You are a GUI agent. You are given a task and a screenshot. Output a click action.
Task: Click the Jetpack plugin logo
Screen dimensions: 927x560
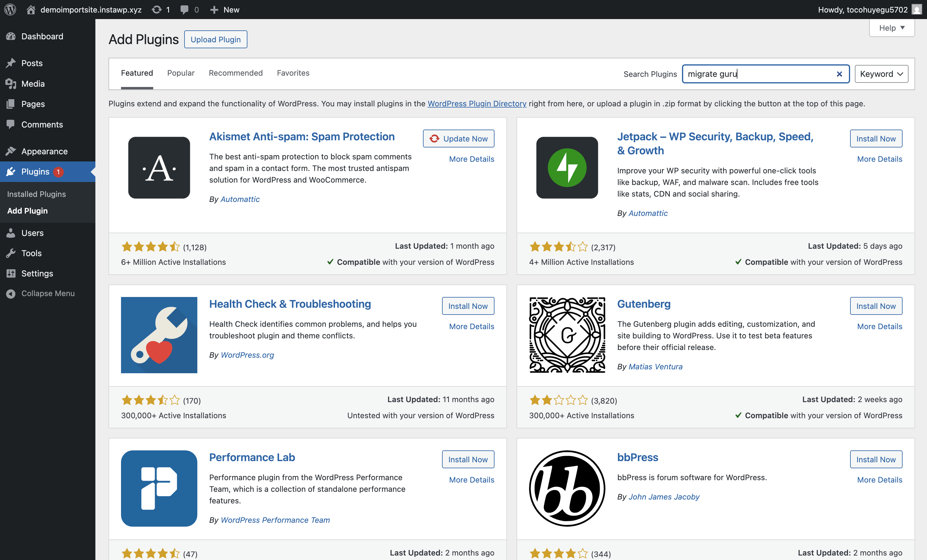[567, 167]
